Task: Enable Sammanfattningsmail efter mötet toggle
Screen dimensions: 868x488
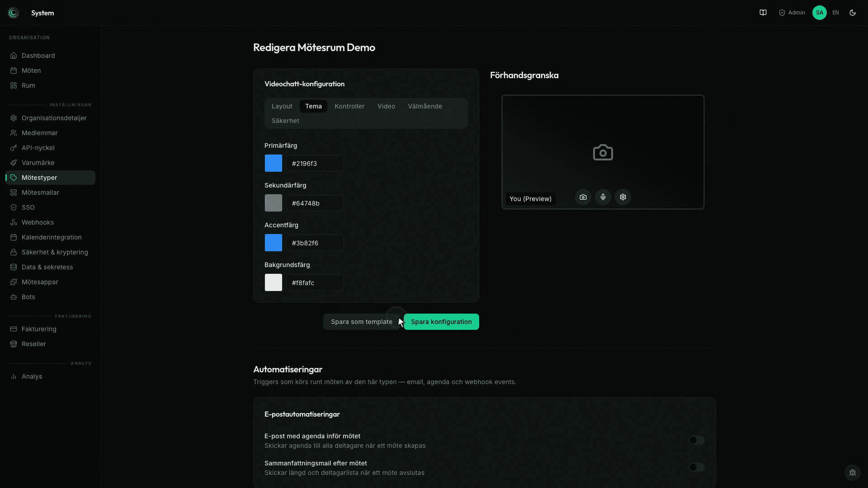Action: (x=697, y=467)
